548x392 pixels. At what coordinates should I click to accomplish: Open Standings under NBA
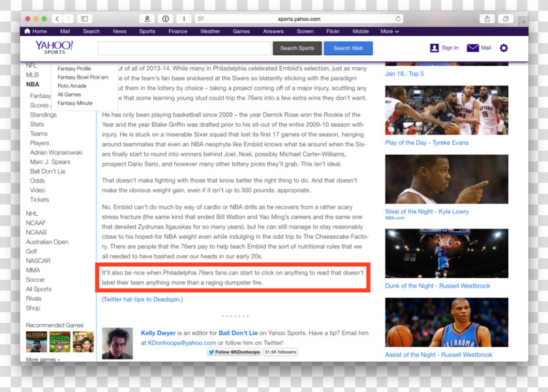click(x=43, y=115)
